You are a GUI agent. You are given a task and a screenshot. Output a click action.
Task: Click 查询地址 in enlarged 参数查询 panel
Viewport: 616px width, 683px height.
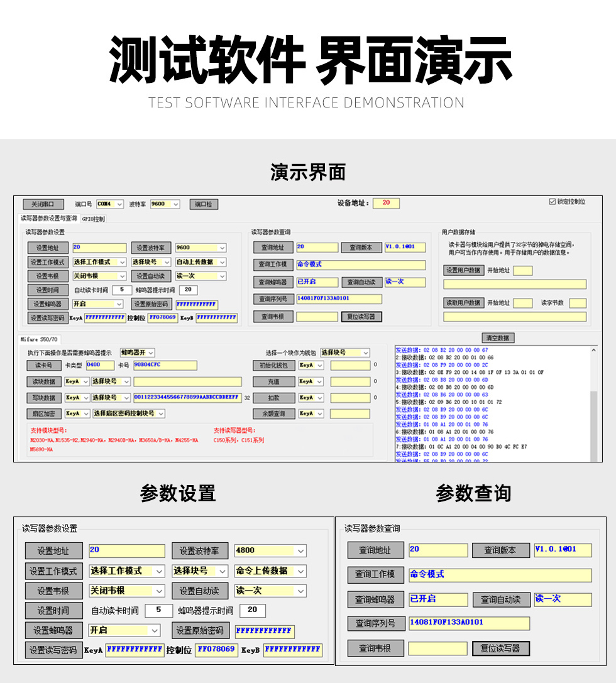375,550
